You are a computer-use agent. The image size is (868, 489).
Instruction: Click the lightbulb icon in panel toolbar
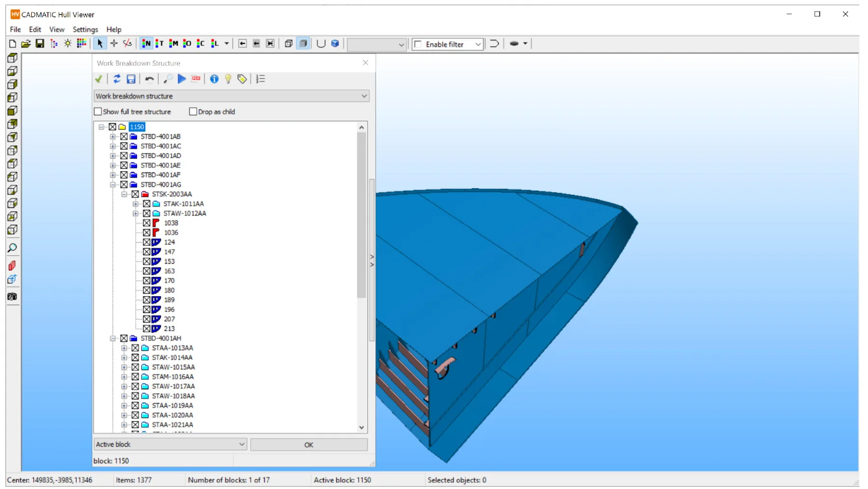click(228, 79)
